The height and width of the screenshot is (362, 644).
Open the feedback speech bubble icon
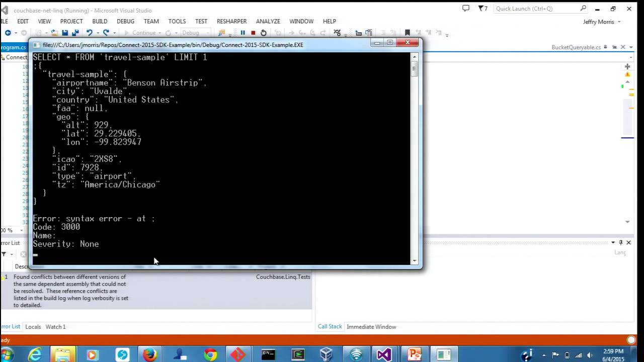(x=466, y=9)
